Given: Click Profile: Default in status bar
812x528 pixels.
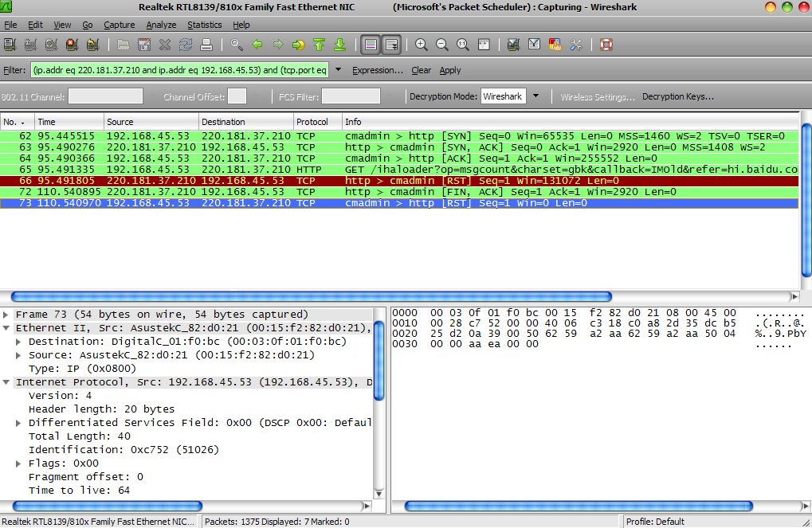Looking at the screenshot, I should pos(655,522).
